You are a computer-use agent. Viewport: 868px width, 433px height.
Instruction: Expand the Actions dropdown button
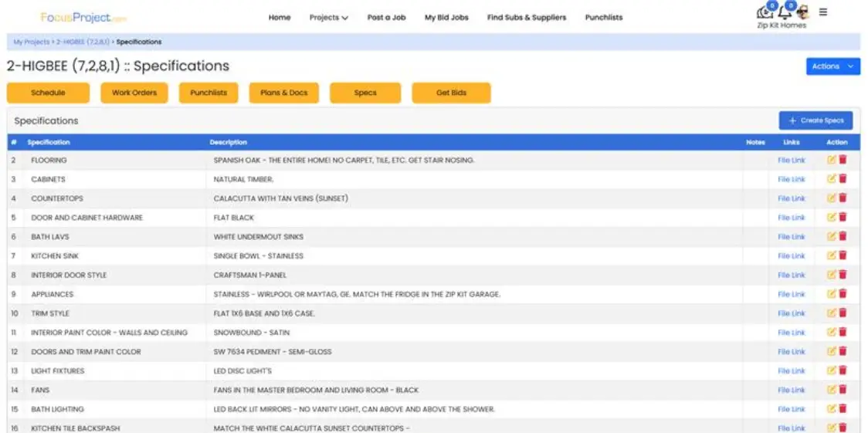pos(832,66)
